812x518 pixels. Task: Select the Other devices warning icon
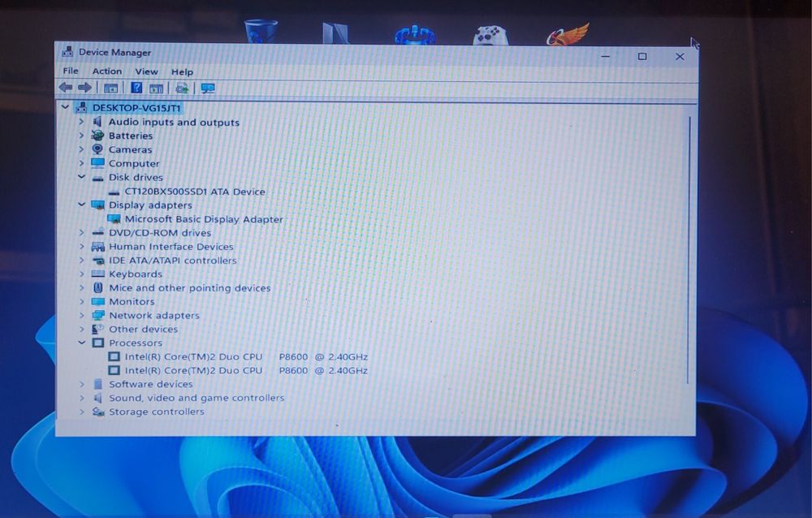coord(97,329)
